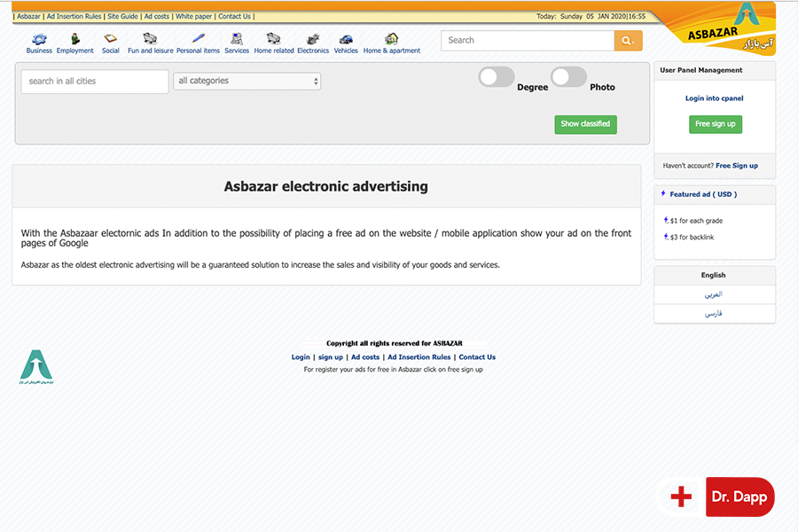The image size is (798, 532).
Task: Open the Home related category icon
Action: point(274,39)
